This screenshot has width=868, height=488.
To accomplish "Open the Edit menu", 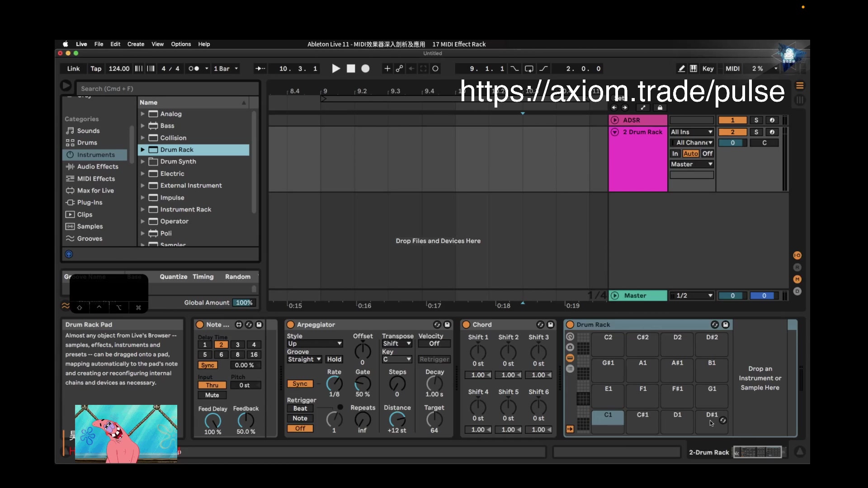I will point(115,44).
